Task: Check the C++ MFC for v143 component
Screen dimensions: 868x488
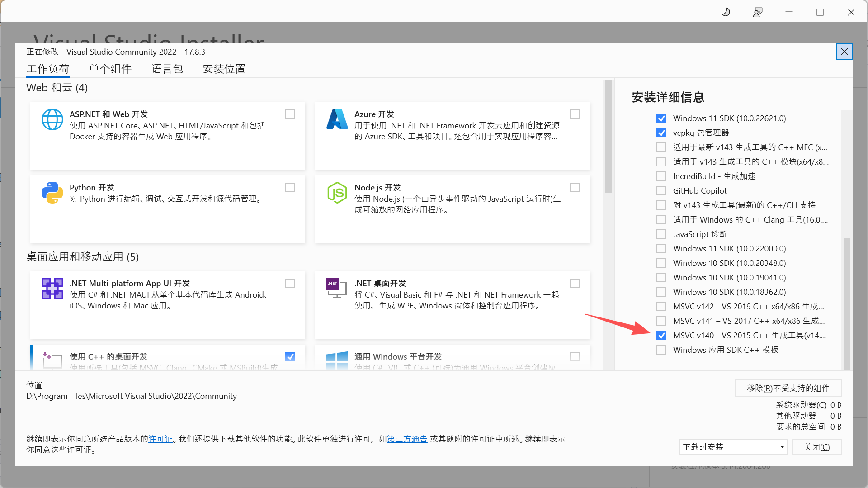Action: [x=661, y=147]
